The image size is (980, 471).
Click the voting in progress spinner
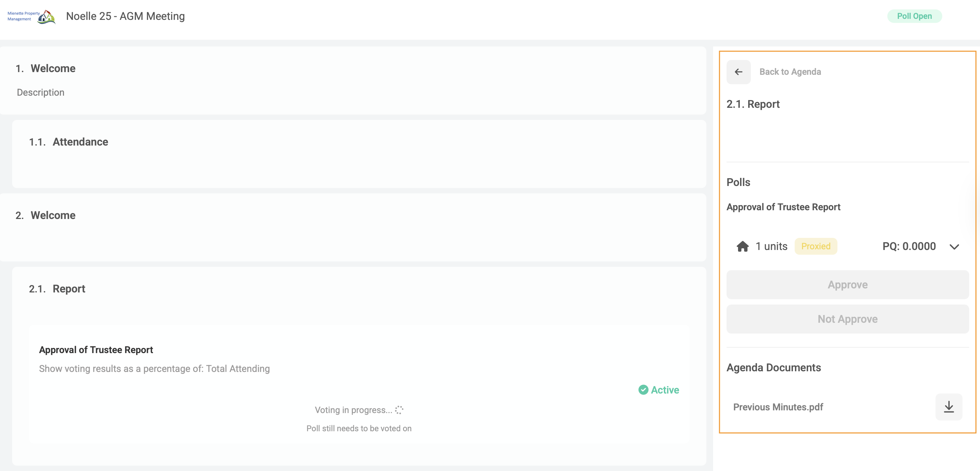tap(399, 410)
